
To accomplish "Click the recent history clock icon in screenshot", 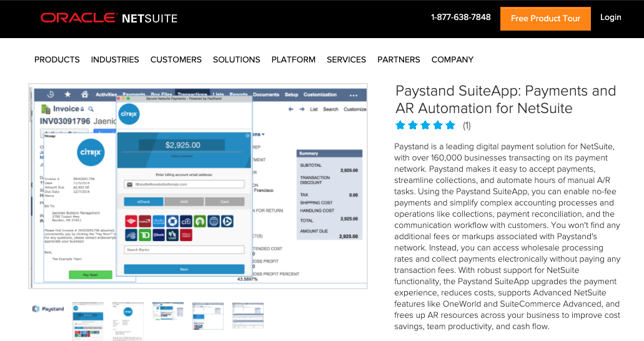I will tap(51, 94).
